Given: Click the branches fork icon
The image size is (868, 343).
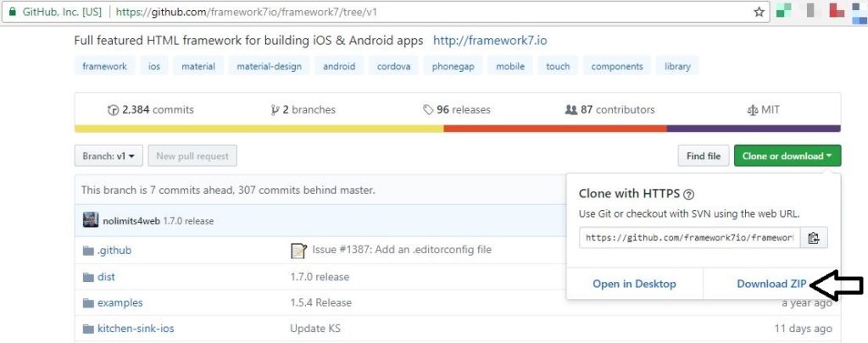Looking at the screenshot, I should tap(275, 110).
